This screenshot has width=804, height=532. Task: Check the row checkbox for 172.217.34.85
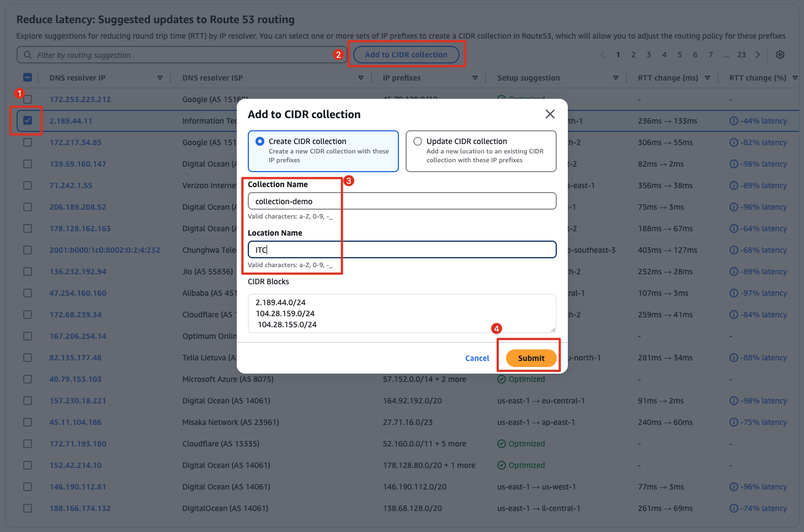tap(28, 142)
